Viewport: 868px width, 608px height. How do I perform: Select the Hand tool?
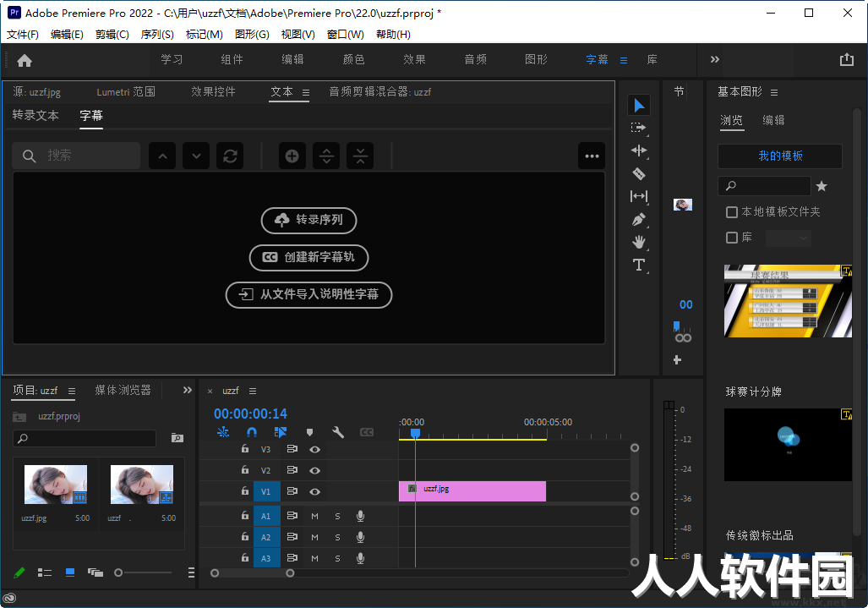[639, 242]
